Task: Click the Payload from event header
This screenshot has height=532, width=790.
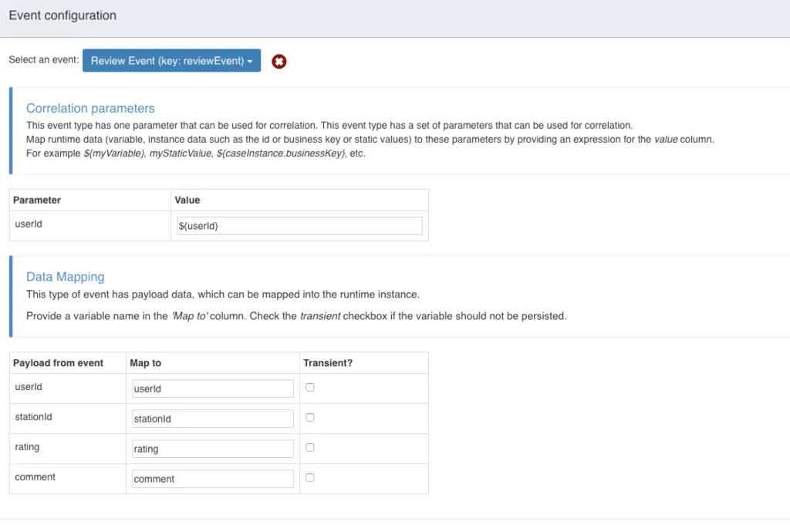Action: [58, 363]
